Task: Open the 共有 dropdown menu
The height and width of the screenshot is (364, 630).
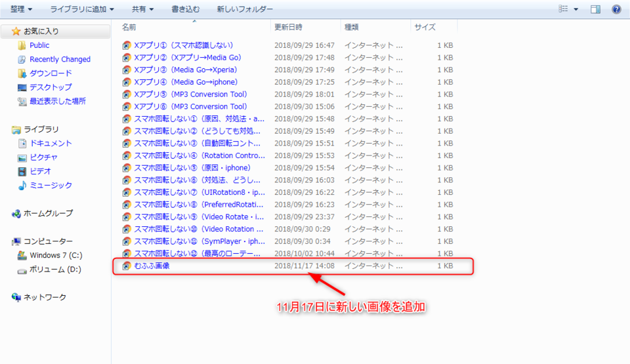Action: coord(143,9)
